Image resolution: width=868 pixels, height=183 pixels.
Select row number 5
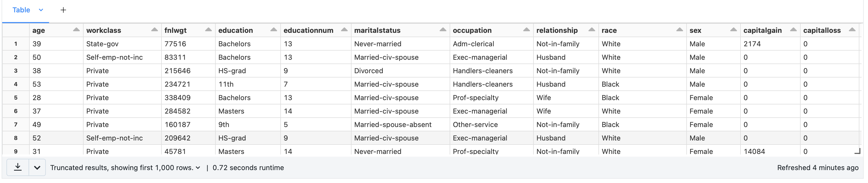(16, 97)
